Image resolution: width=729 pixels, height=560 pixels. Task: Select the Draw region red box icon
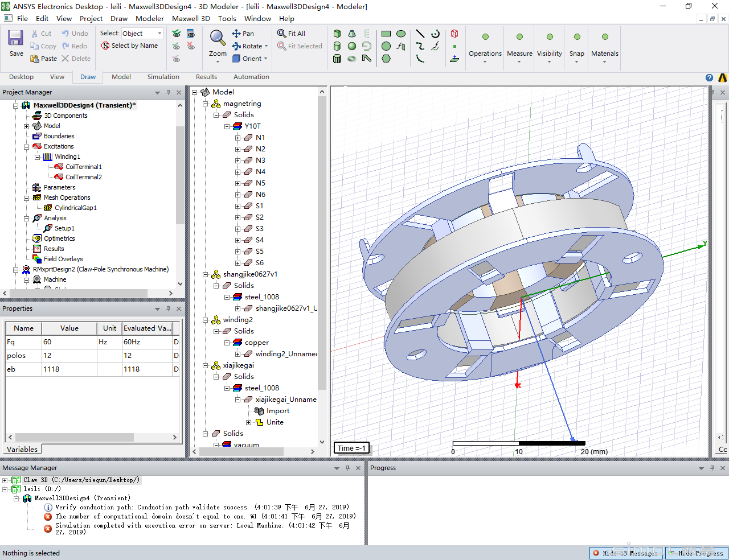coord(454,34)
